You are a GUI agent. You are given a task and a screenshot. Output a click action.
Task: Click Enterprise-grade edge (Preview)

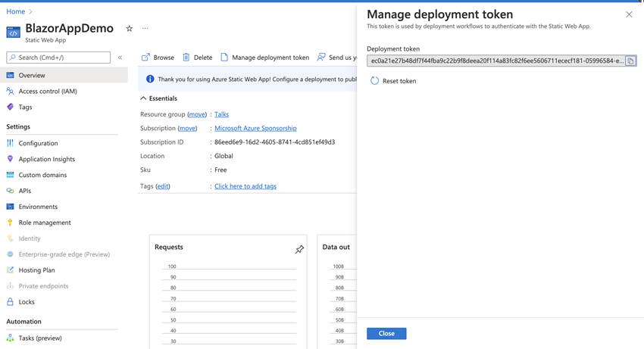point(64,254)
